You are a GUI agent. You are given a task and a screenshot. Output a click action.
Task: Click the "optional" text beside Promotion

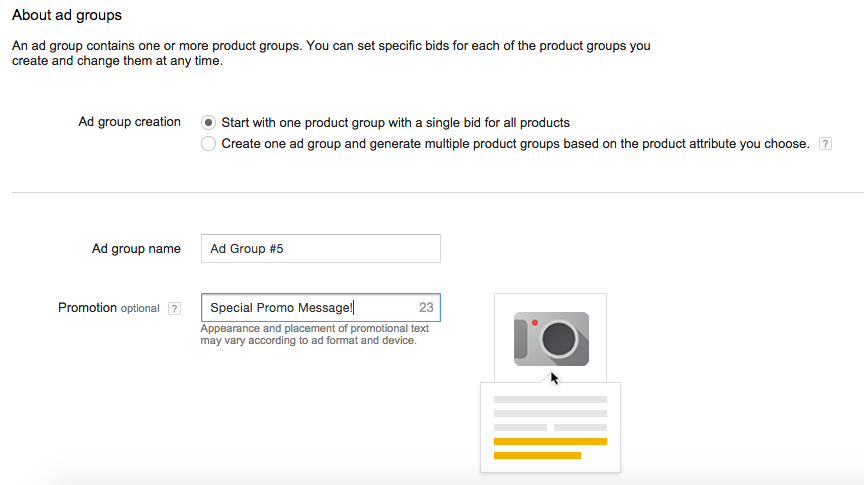[x=140, y=309]
